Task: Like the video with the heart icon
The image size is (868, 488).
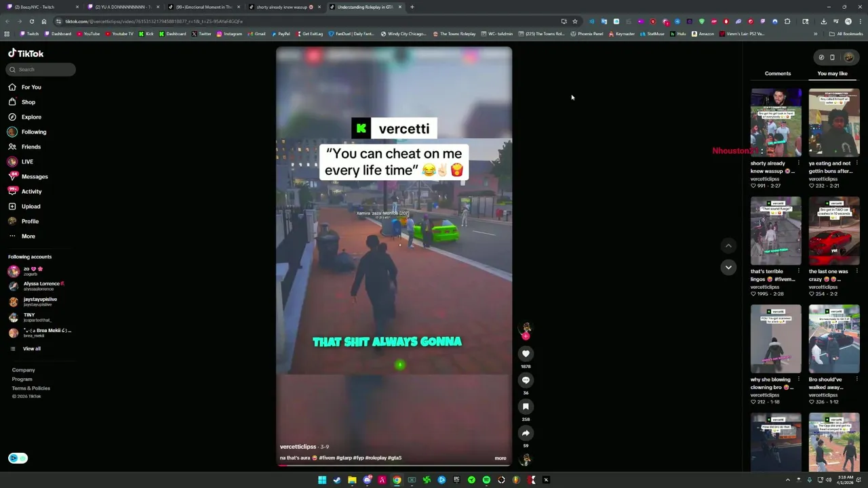Action: (526, 354)
